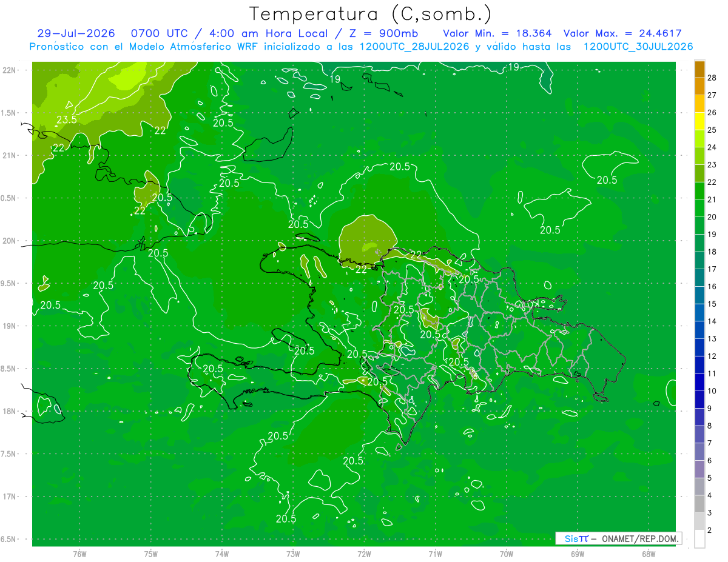Click the 7.5N latitude axis label
The image size is (728, 562).
click(8, 453)
